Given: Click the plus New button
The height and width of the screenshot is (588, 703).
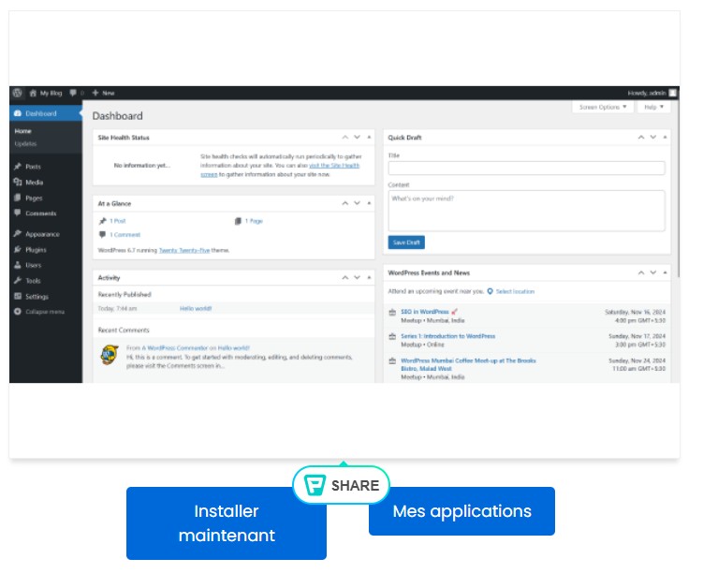Looking at the screenshot, I should coord(103,94).
